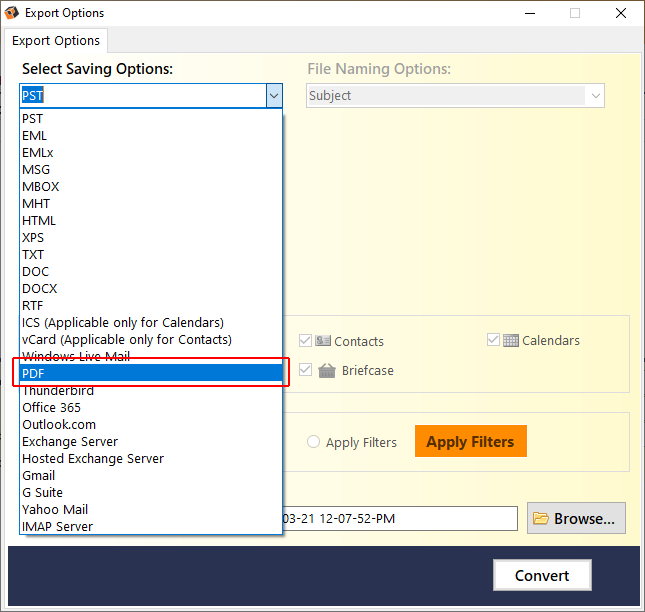This screenshot has width=645, height=612.
Task: Collapse the Select Saving Options dropdown arrow
Action: click(274, 96)
